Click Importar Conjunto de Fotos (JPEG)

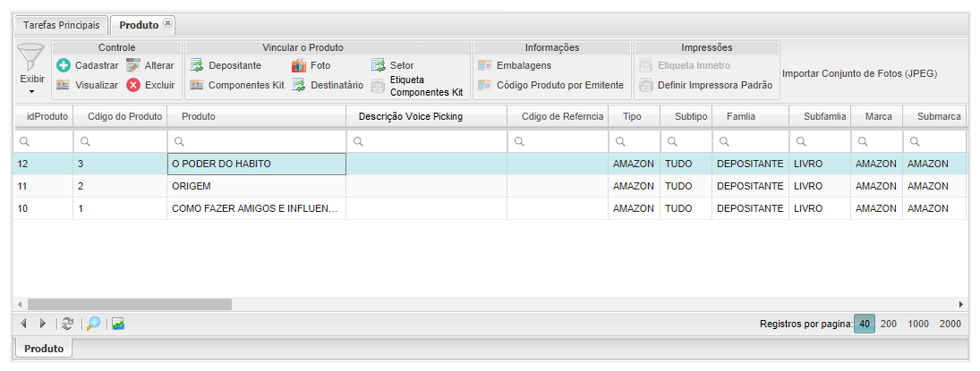point(859,73)
